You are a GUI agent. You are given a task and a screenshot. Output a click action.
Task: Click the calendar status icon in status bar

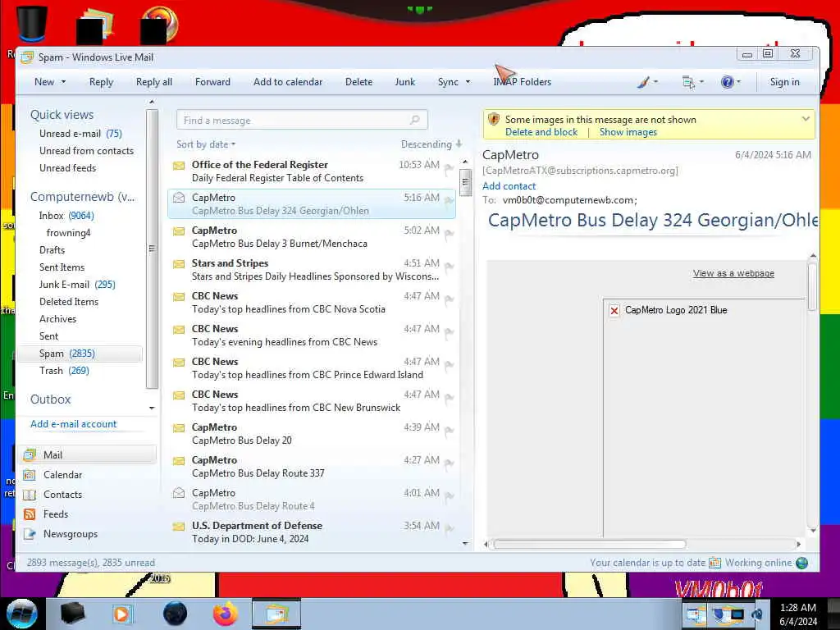click(714, 563)
